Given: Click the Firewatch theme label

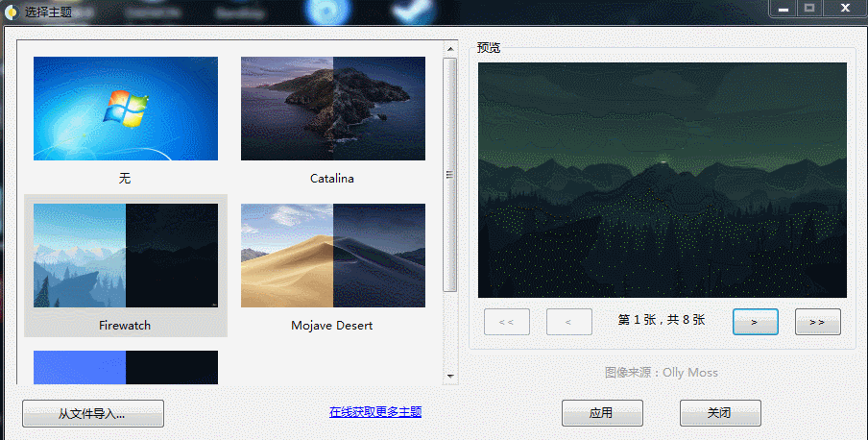Looking at the screenshot, I should (x=125, y=326).
